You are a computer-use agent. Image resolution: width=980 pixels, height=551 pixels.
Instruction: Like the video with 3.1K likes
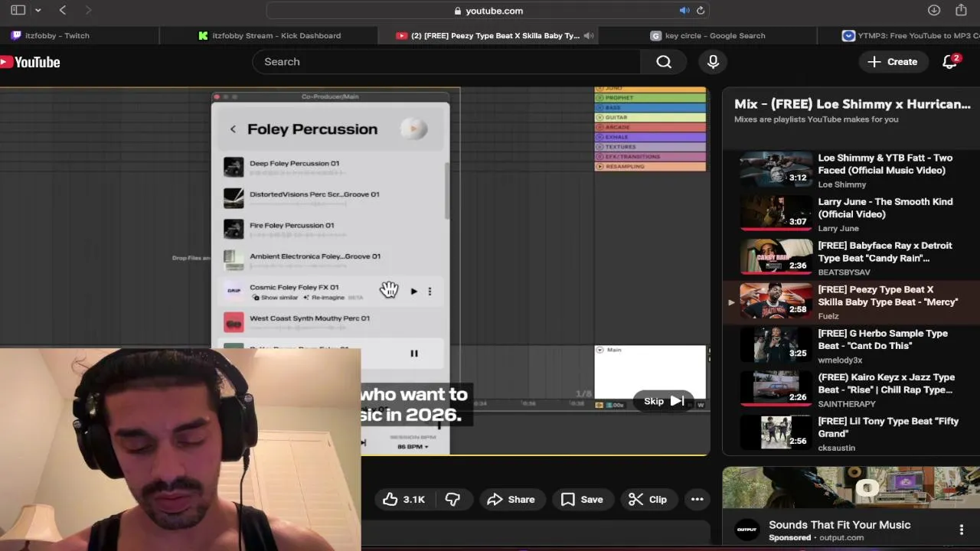(x=403, y=499)
